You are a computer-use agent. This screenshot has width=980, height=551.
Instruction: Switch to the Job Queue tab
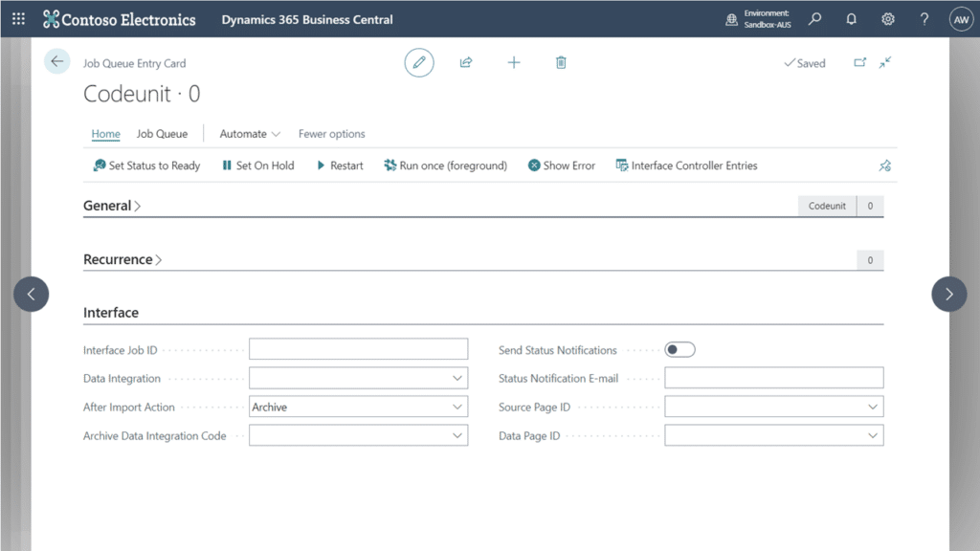point(161,134)
